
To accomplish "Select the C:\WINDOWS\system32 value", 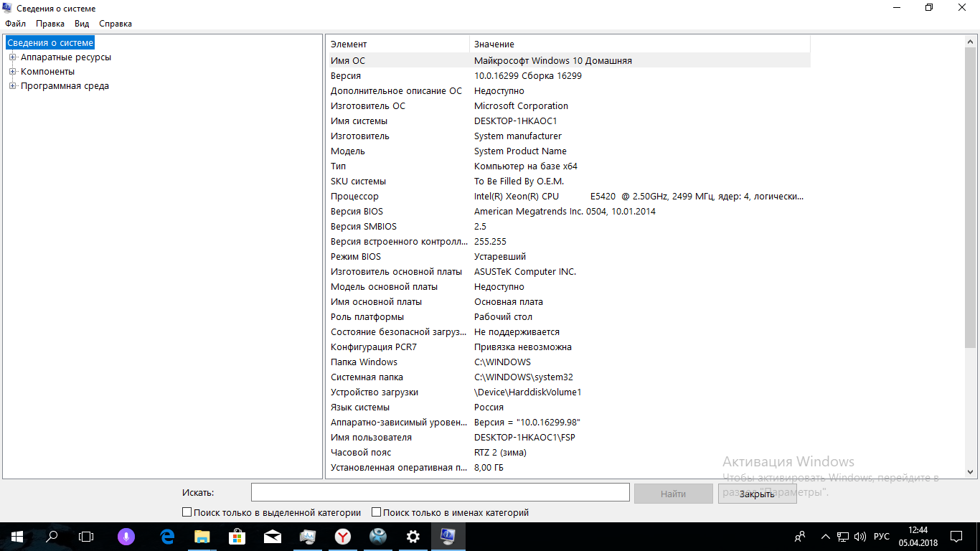I will pos(524,377).
